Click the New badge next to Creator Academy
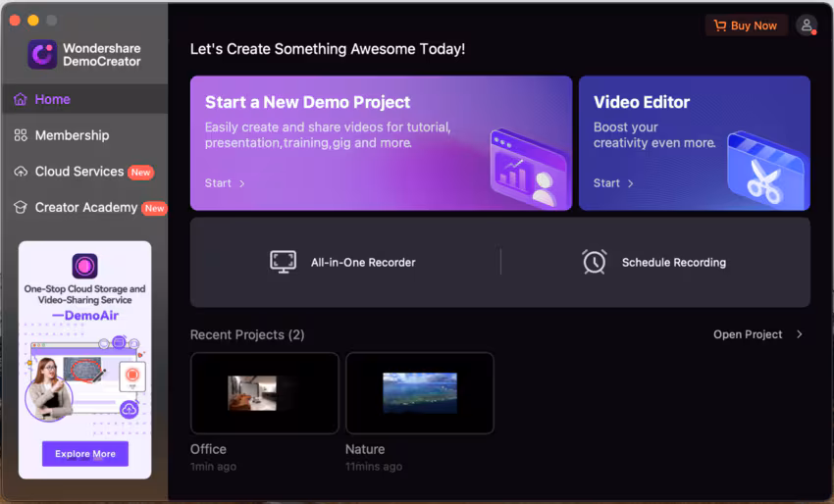 tap(155, 209)
